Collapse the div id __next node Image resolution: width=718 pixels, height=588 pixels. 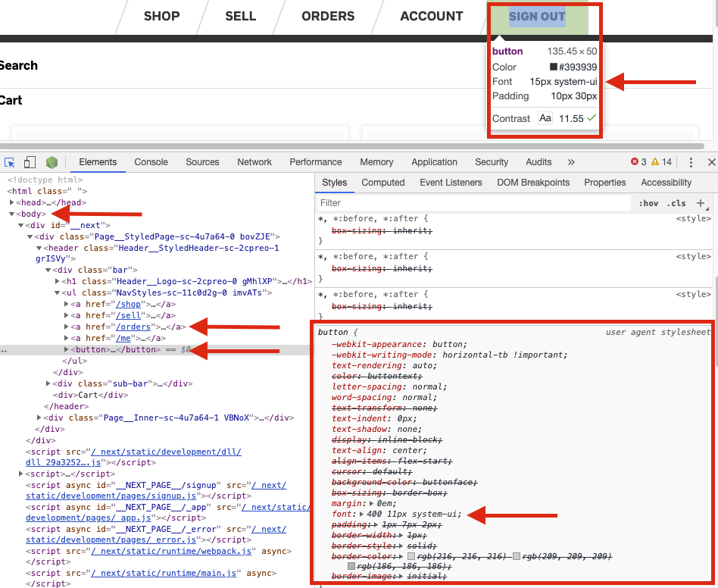(x=20, y=225)
